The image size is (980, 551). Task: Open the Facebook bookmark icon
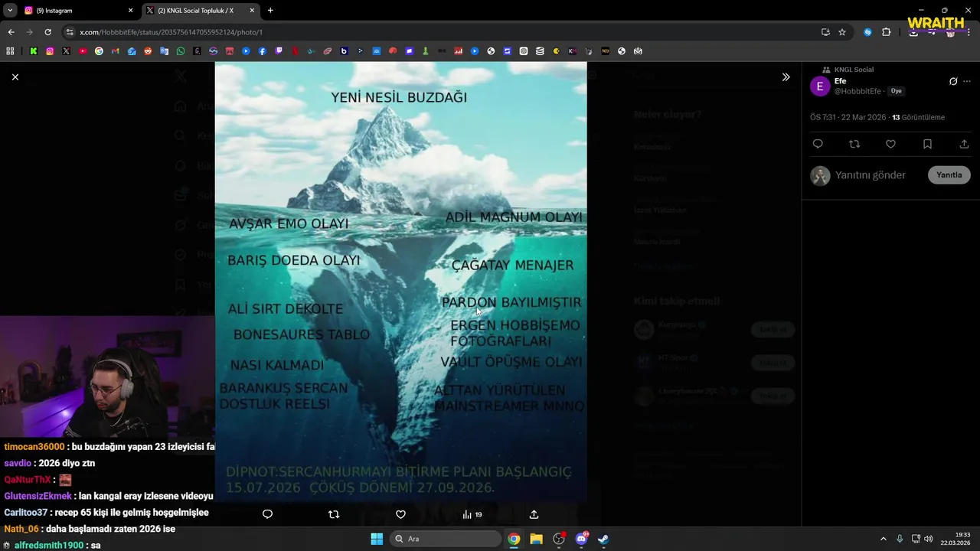tap(263, 51)
